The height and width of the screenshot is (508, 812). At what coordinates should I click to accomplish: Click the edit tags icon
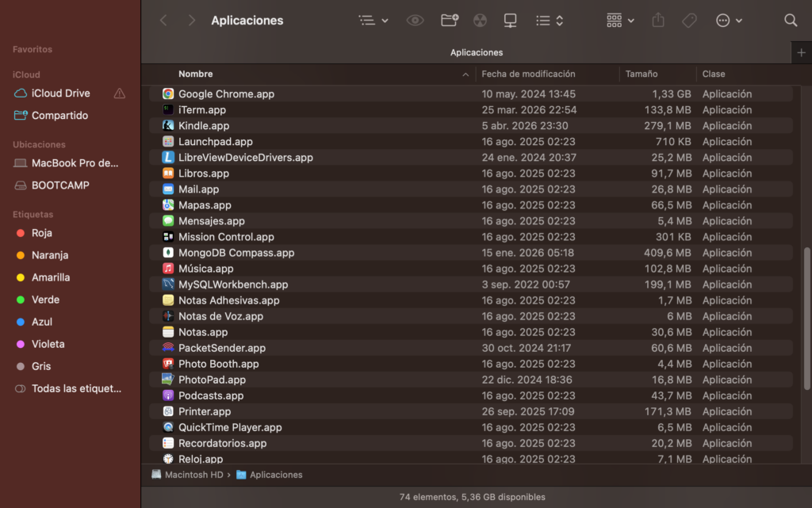(x=689, y=21)
